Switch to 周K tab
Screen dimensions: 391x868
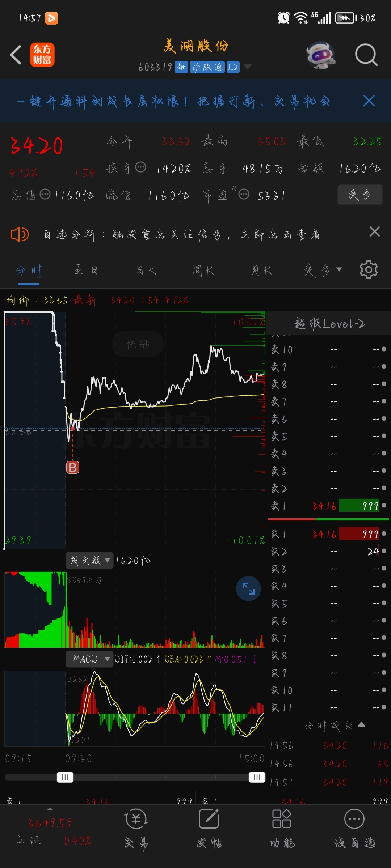click(x=203, y=271)
